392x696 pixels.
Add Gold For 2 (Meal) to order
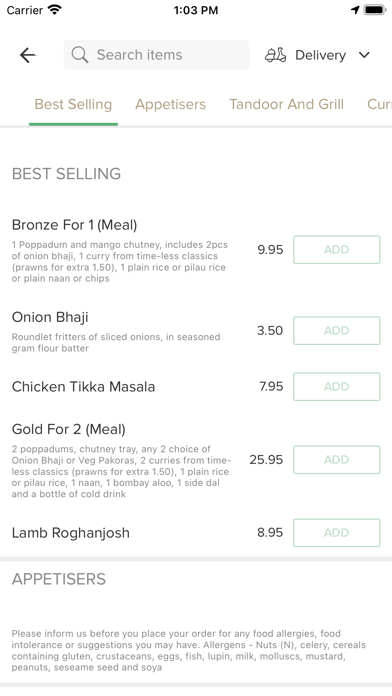[x=337, y=459]
